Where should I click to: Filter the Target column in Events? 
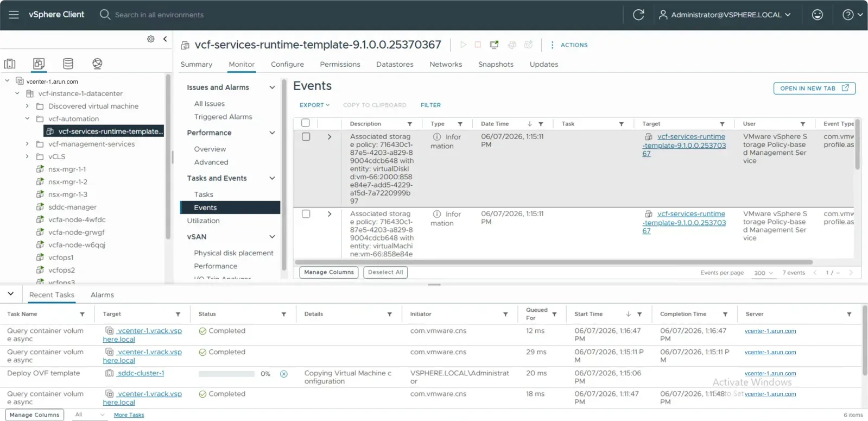(722, 124)
